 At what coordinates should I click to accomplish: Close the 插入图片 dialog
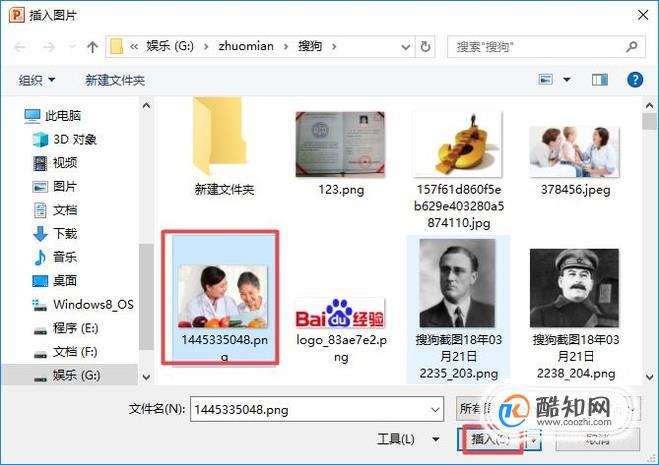(x=643, y=15)
